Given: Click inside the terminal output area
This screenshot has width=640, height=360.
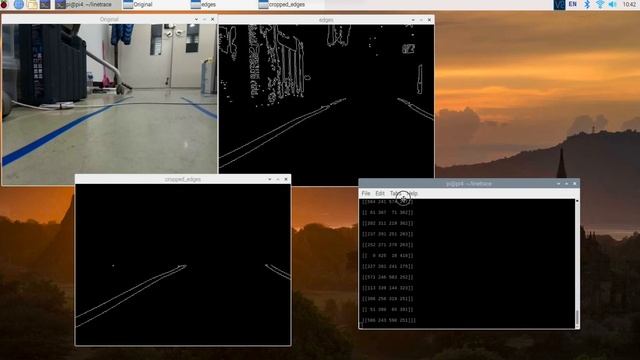Looking at the screenshot, I should pos(467,264).
